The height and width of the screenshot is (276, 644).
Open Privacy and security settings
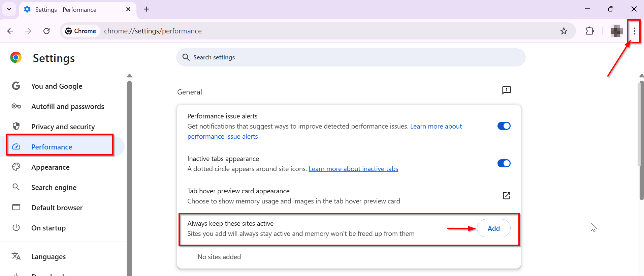pyautogui.click(x=63, y=127)
